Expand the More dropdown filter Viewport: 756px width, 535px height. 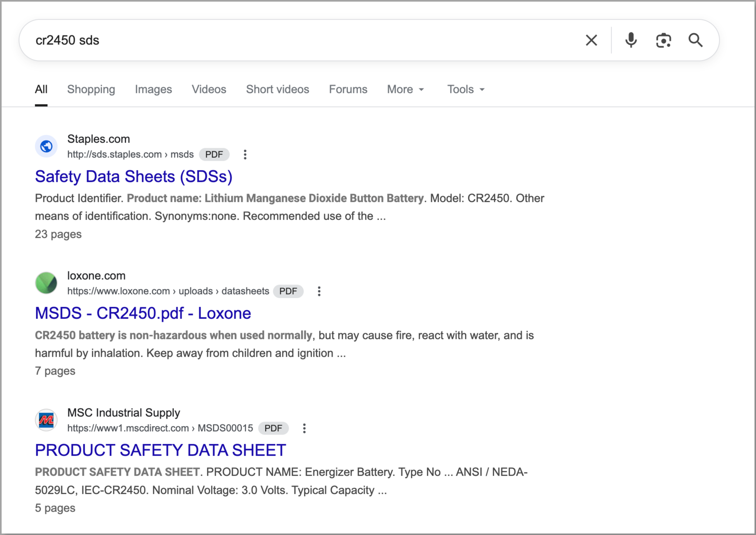click(405, 89)
